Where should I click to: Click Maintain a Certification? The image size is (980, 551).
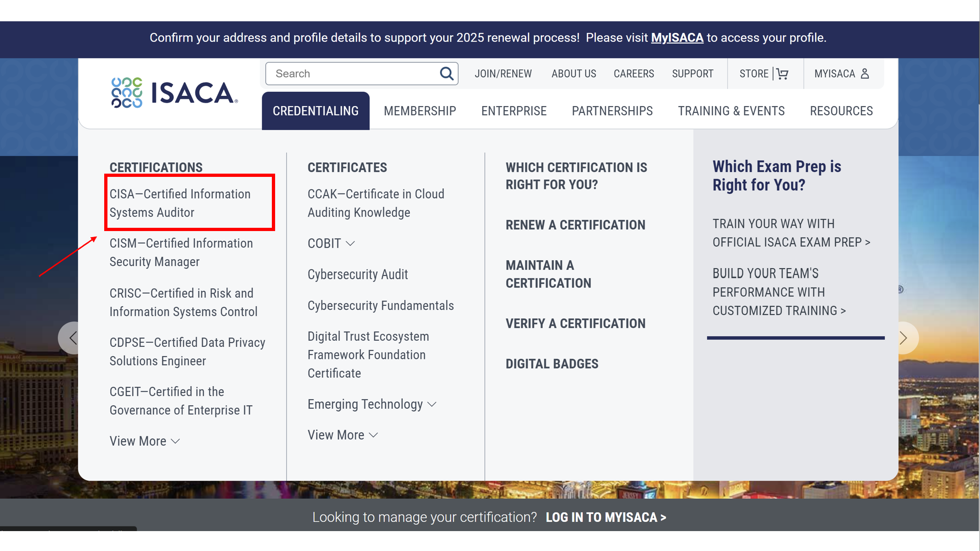[x=548, y=274]
